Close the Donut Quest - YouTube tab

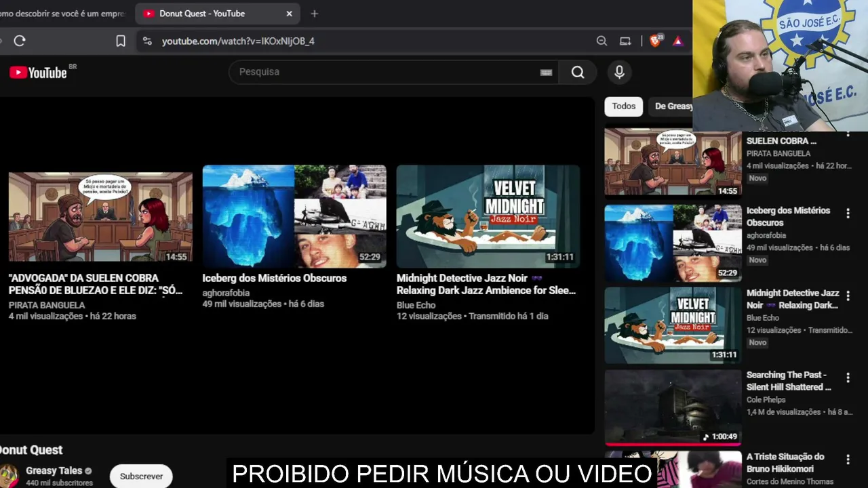tap(290, 14)
